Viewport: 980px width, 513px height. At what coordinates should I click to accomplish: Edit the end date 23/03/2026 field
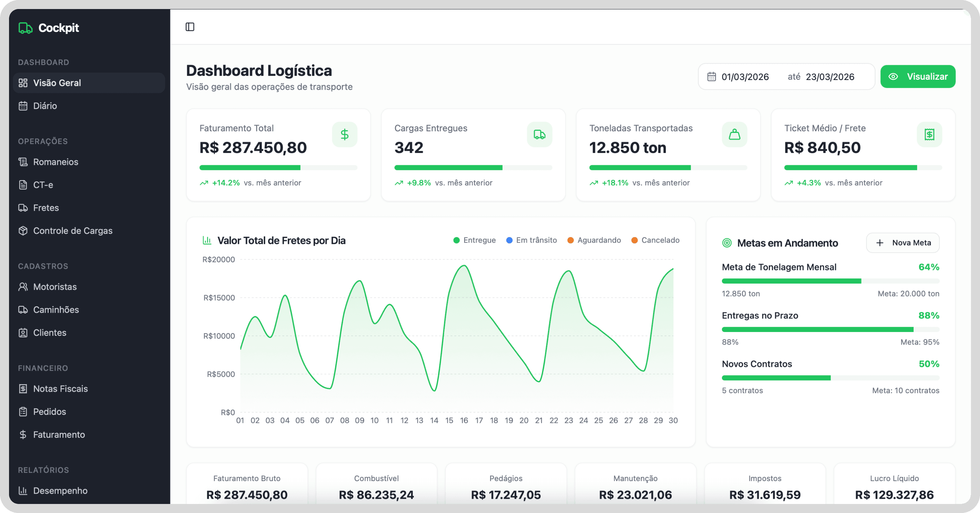[x=830, y=77]
